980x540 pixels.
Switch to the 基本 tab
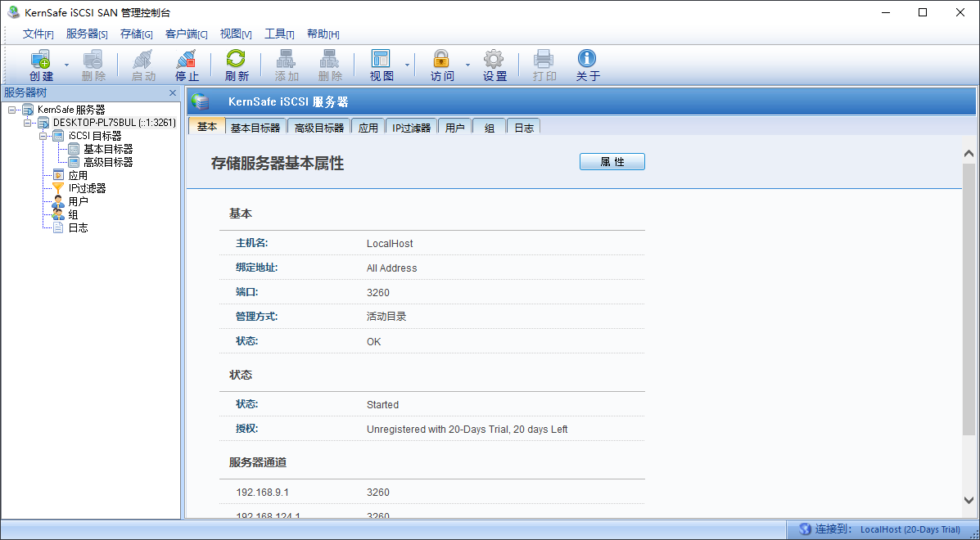tap(207, 126)
